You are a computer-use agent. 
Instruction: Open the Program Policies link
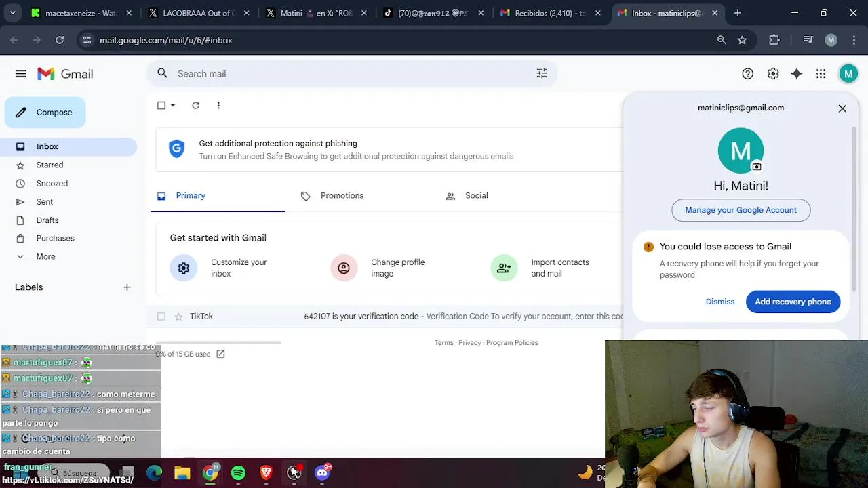(512, 342)
